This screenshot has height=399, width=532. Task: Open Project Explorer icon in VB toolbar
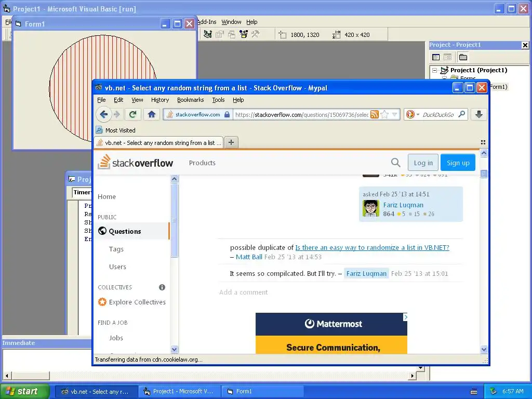[x=208, y=34]
